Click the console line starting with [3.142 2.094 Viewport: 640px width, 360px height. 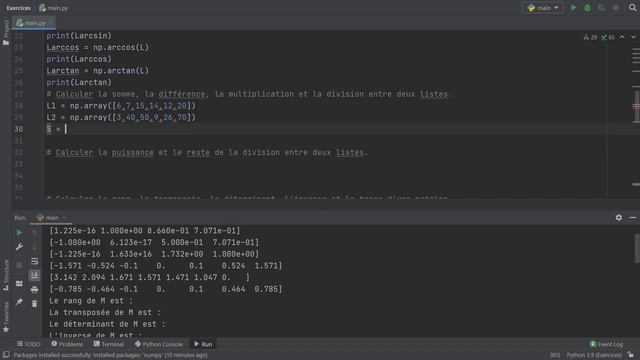pyautogui.click(x=149, y=278)
